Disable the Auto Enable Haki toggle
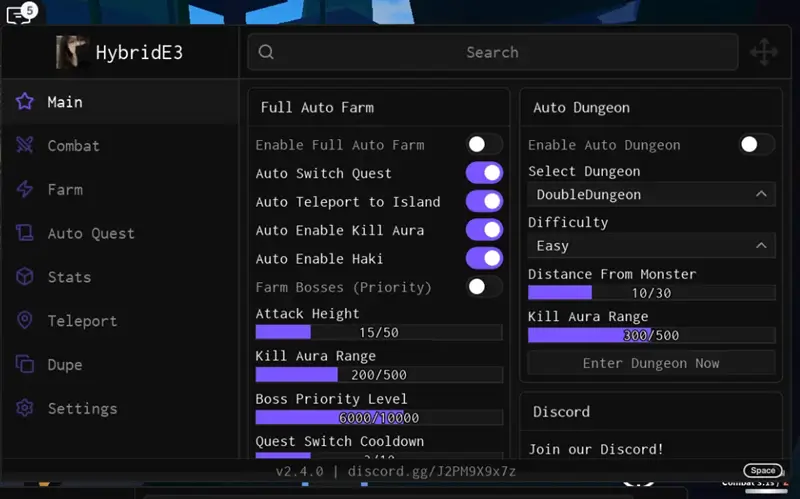Screen dimensions: 800x499 (484, 259)
